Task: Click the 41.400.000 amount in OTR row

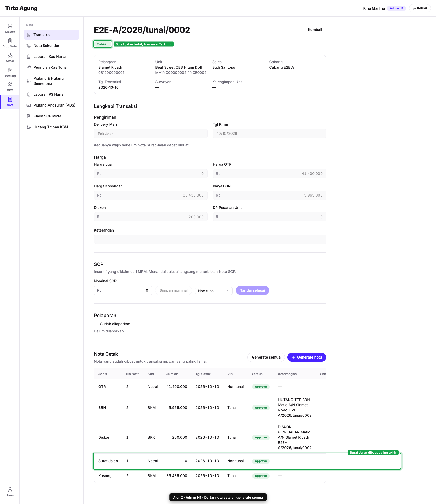Action: coord(177,387)
